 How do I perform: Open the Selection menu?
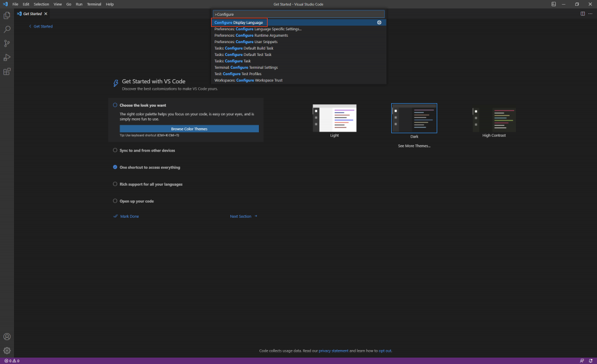41,4
